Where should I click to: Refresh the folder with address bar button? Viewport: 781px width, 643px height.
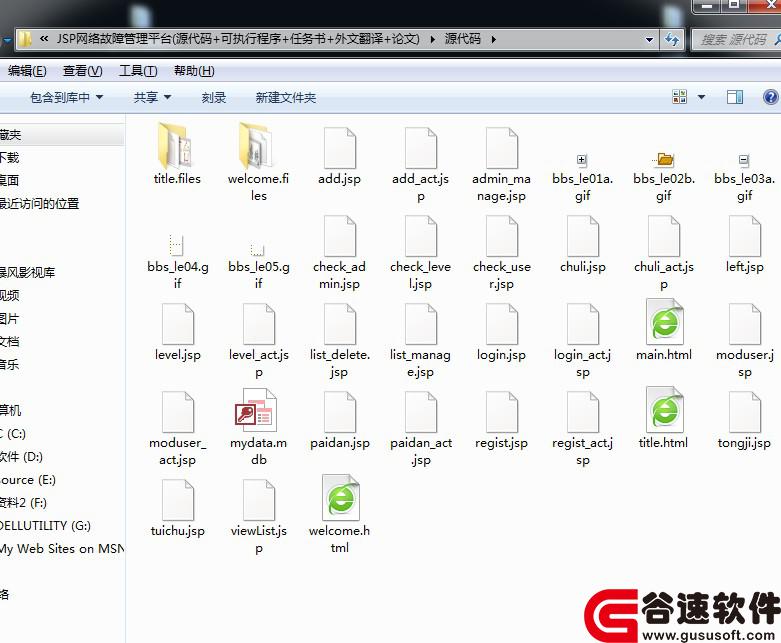672,39
